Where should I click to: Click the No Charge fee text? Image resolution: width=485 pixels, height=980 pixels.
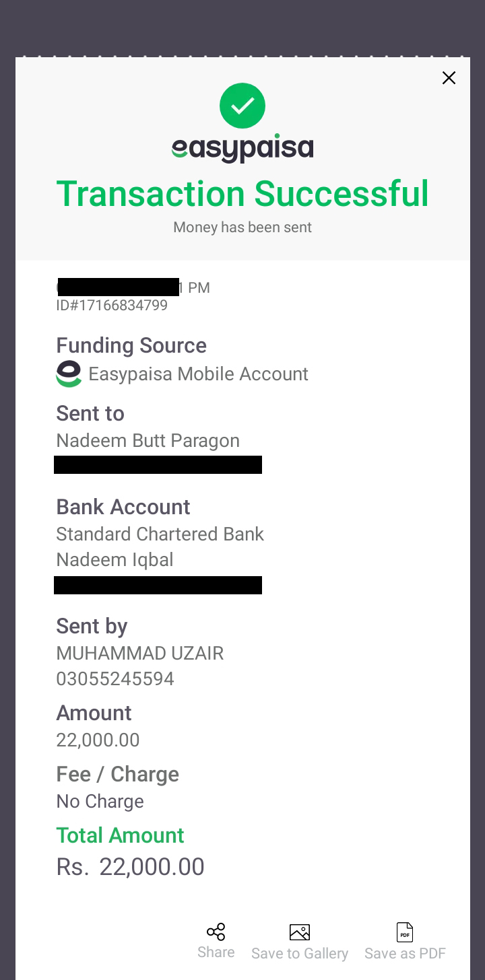(100, 802)
